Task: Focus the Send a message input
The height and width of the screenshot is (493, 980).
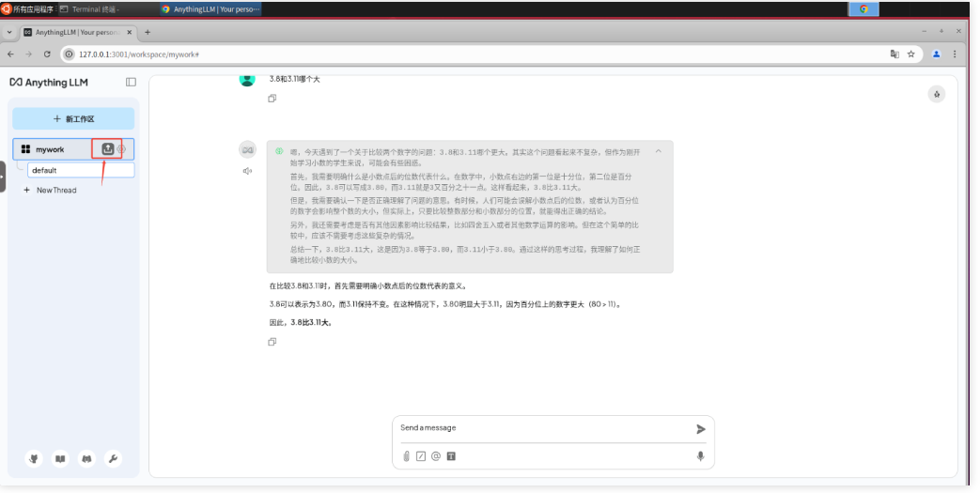Action: tap(544, 428)
